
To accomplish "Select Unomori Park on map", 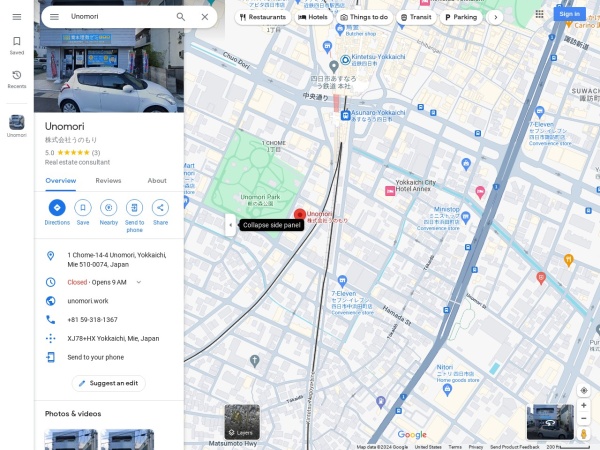I will point(260,200).
